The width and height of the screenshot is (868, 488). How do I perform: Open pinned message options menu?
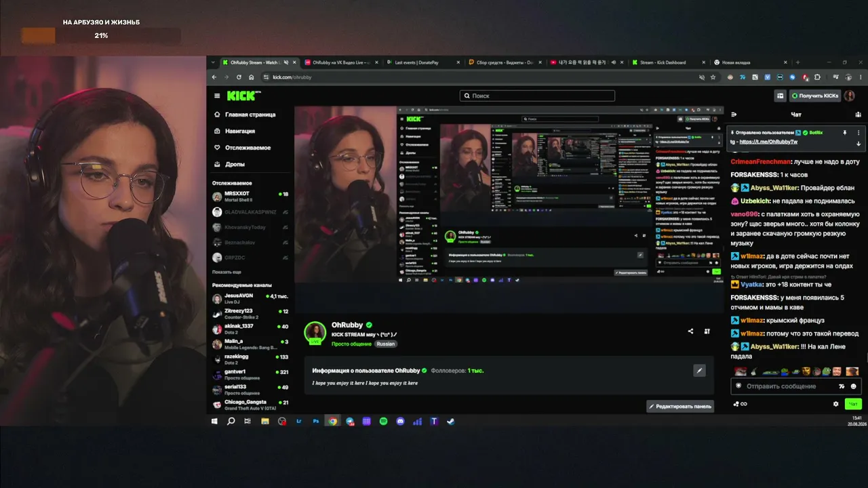[859, 133]
